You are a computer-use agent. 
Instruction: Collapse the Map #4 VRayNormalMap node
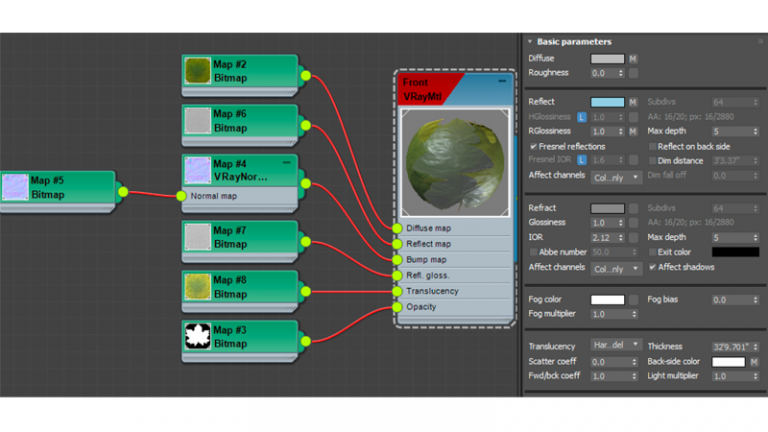coord(287,163)
